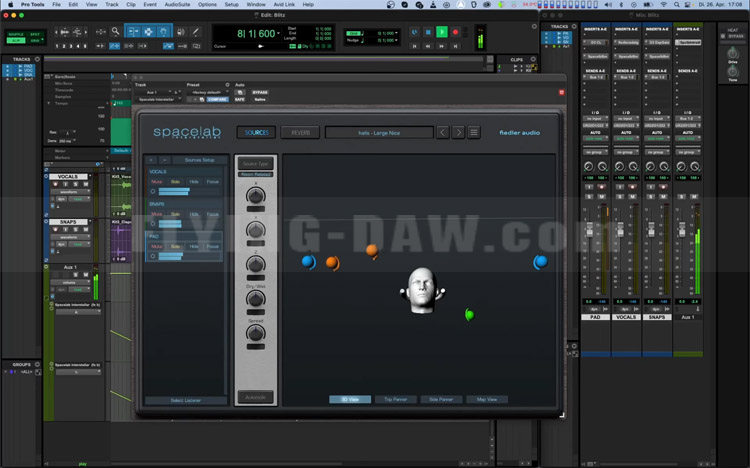Viewport: 750px width, 468px height.
Task: Switch to SOURCES tab in Spacelab
Action: [x=256, y=133]
